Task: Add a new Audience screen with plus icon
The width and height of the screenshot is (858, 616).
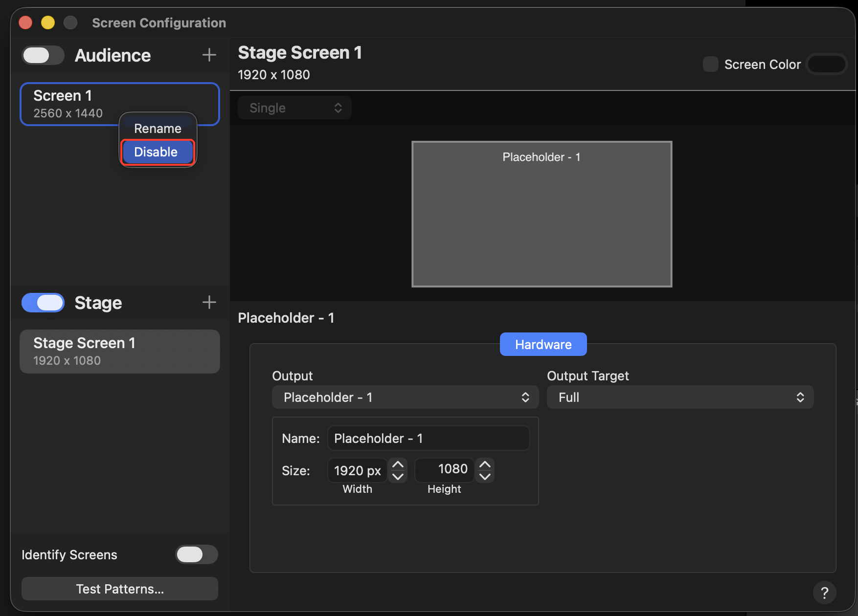Action: coord(209,55)
